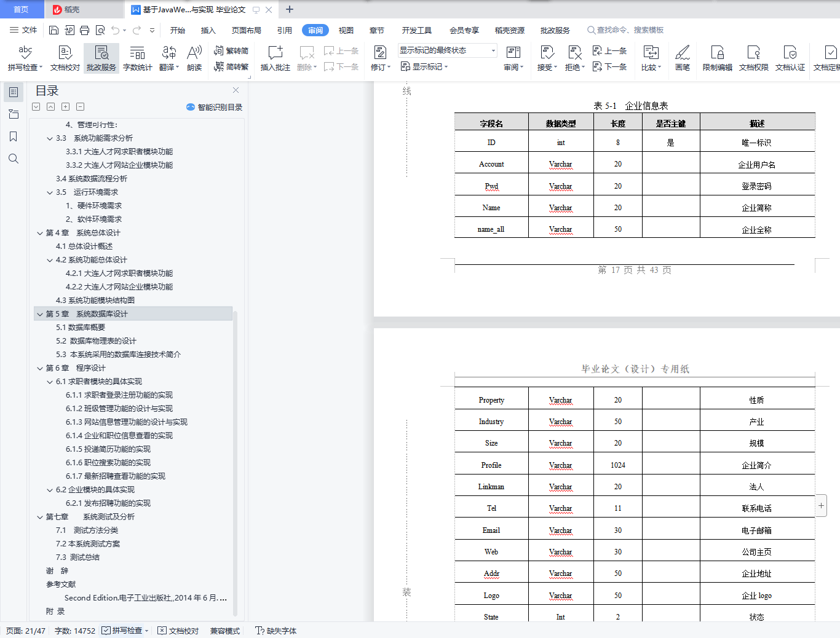
Task: Click the 查找命令、搜索模板 search field
Action: pos(627,30)
